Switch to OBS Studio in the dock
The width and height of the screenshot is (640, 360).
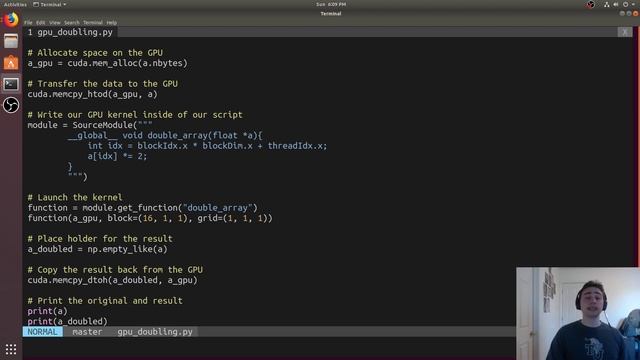click(x=11, y=105)
